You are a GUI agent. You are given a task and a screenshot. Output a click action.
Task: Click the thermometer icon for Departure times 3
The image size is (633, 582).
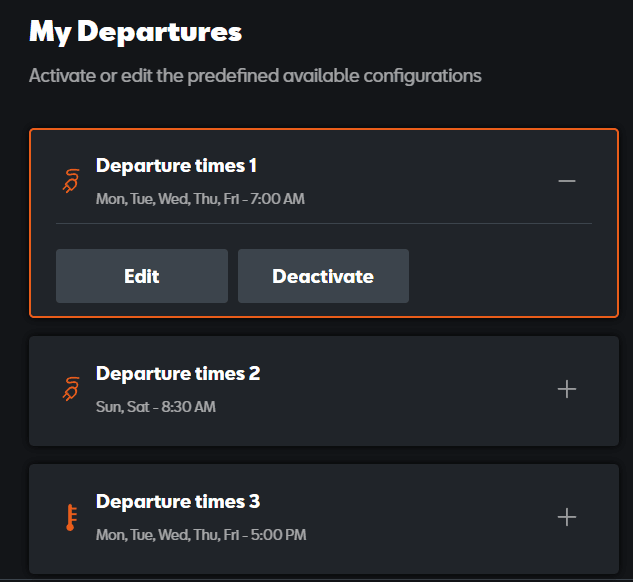69,517
